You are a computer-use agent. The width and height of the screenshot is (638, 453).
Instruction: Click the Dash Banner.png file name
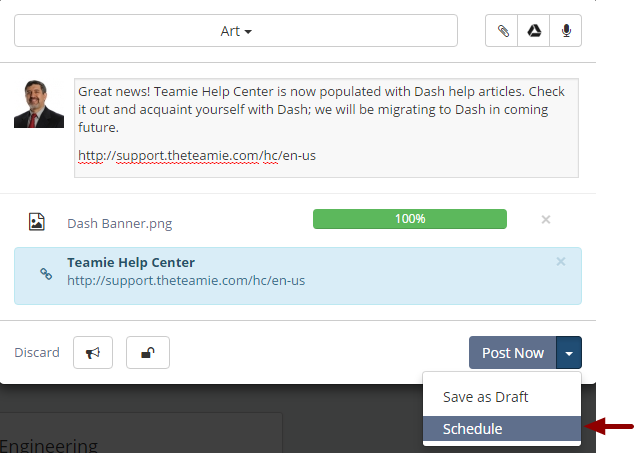coord(120,223)
